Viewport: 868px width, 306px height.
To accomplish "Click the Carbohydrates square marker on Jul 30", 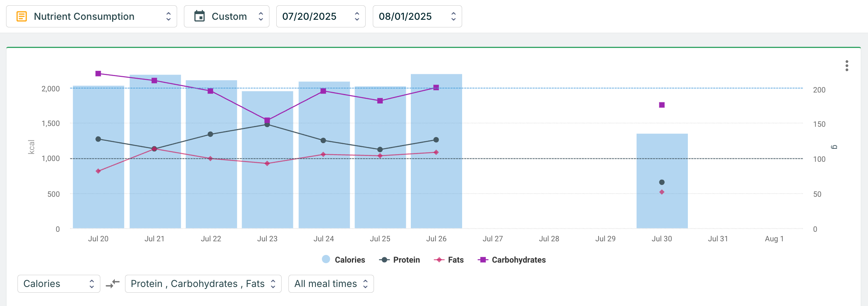I will (662, 105).
